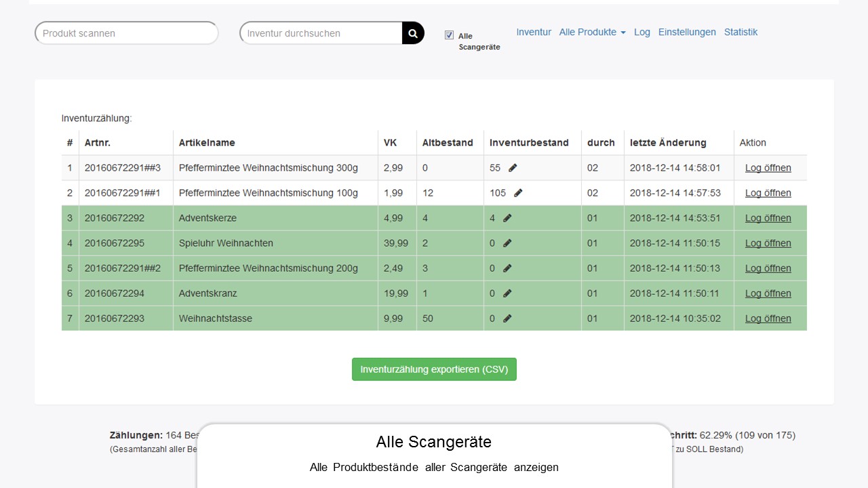Click pencil icon for Pfefferminztee Weihnachtsmischung 100g
Image resolution: width=868 pixels, height=488 pixels.
518,193
